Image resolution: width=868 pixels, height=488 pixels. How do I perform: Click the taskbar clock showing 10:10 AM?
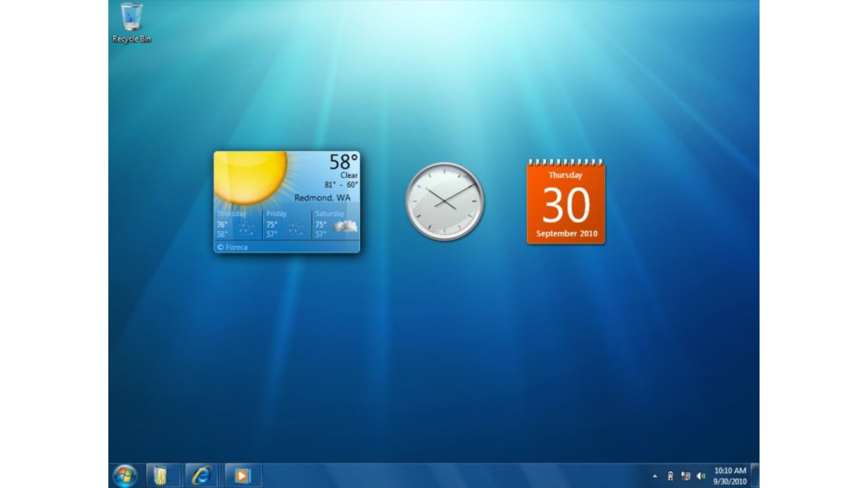click(x=730, y=476)
